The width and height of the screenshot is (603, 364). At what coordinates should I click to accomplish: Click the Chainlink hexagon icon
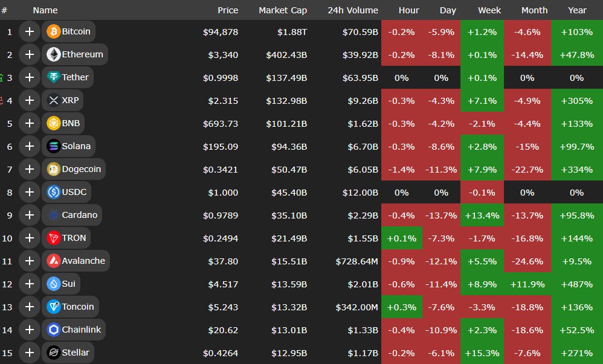(53, 330)
